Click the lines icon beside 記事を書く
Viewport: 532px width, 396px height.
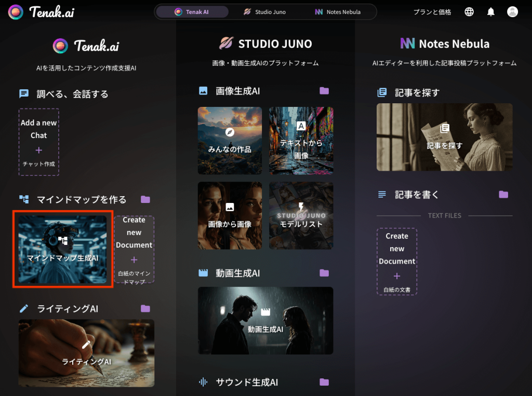click(x=382, y=194)
